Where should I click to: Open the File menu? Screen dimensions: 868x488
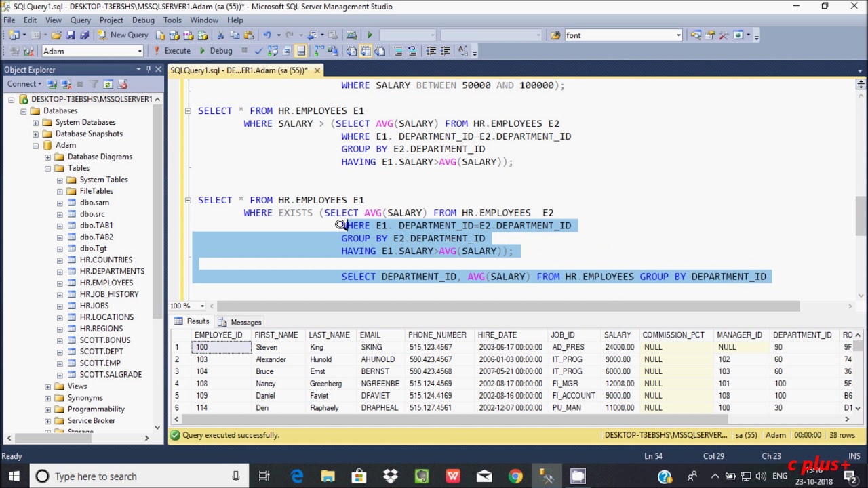click(9, 20)
